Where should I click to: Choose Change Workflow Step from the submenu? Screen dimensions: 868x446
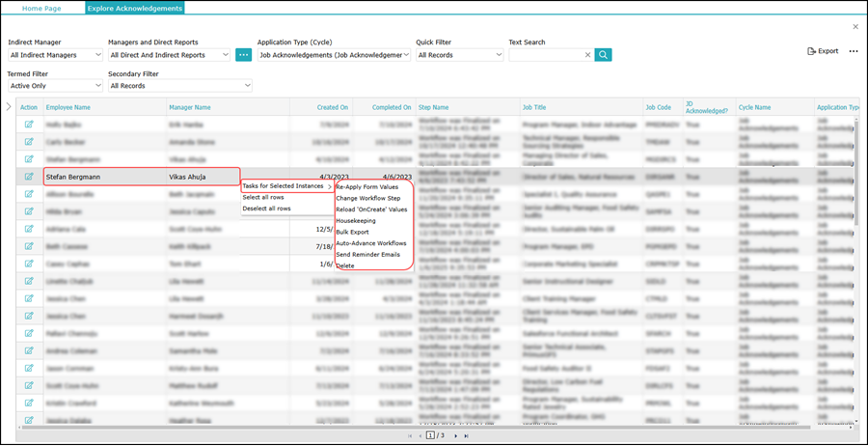point(367,198)
